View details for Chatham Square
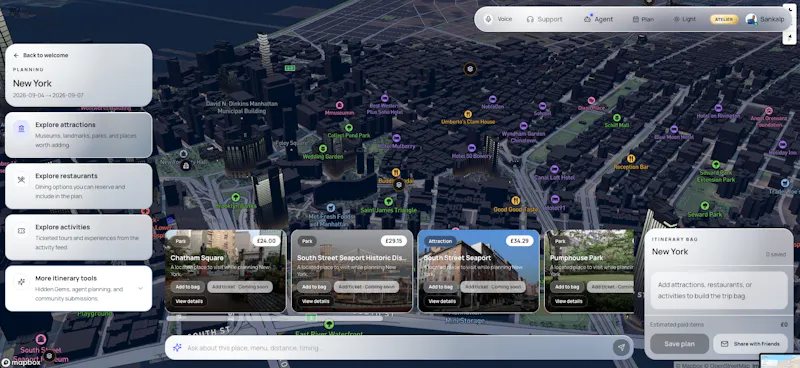The width and height of the screenshot is (800, 368). (189, 301)
